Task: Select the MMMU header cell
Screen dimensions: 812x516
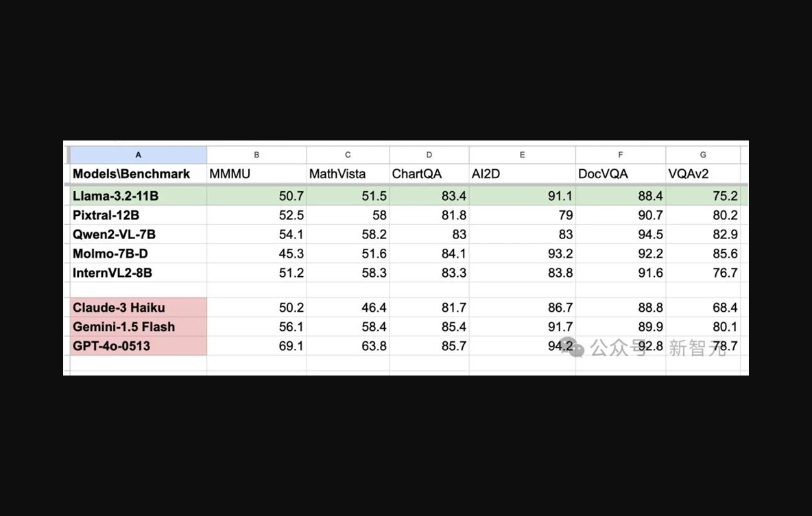Action: [230, 174]
